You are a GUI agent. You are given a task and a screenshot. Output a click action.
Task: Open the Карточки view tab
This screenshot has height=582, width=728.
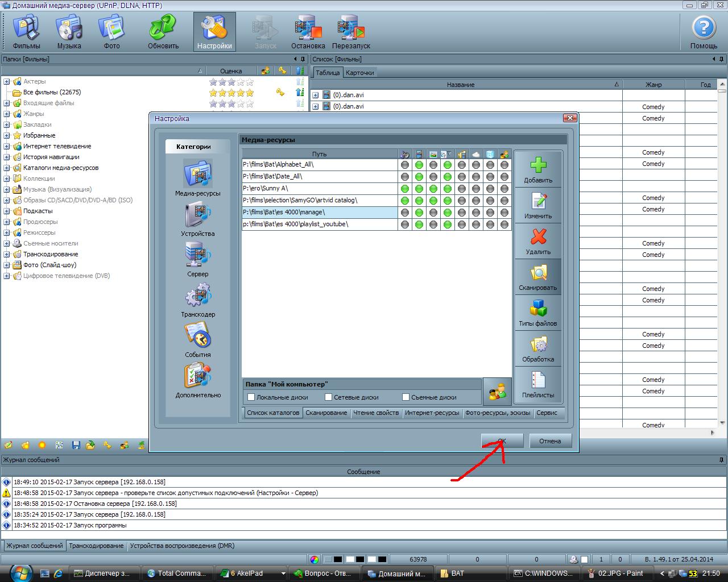click(359, 73)
